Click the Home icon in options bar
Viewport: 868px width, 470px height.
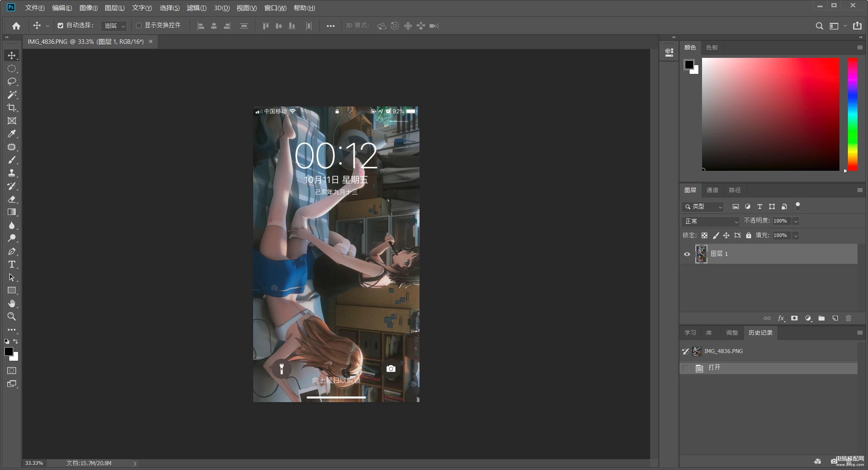coord(16,26)
